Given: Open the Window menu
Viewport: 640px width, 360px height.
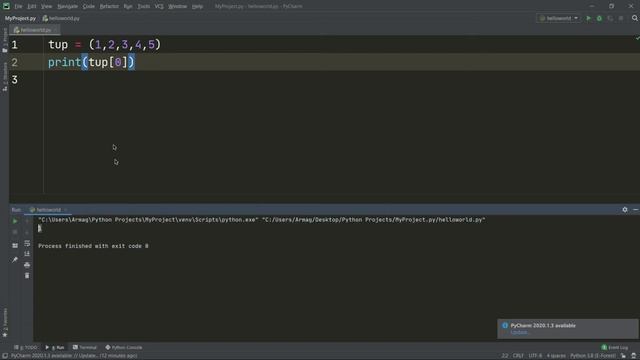Looking at the screenshot, I should [178, 7].
